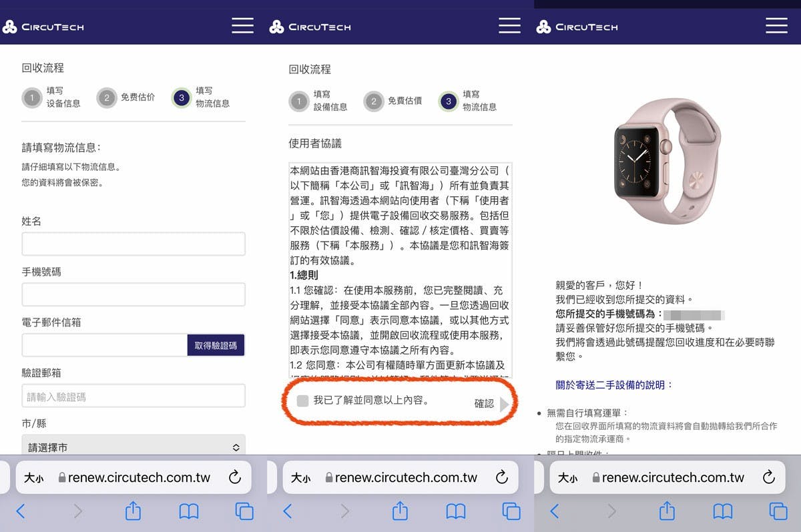801x532 pixels.
Task: Tap the 使用者協議 heading
Action: (315, 143)
